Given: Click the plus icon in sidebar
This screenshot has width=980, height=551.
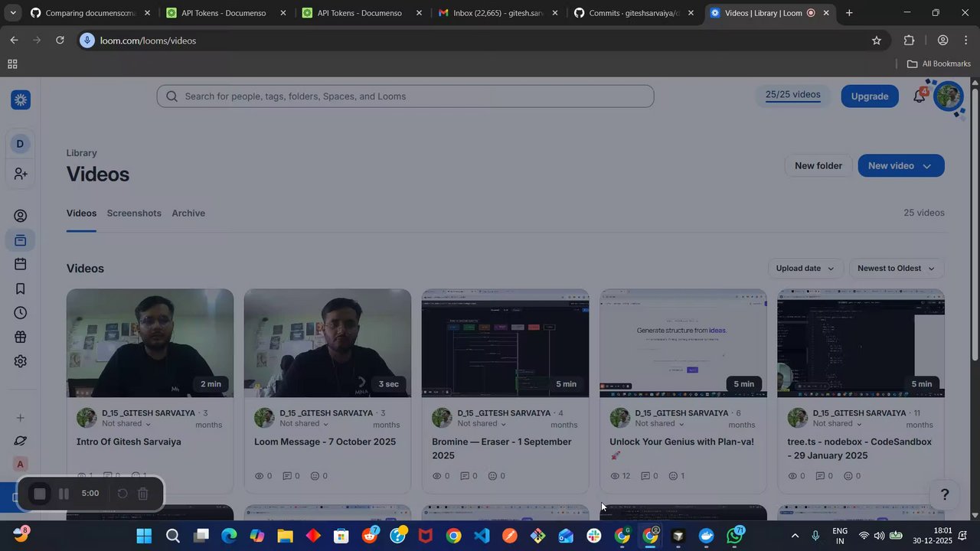Looking at the screenshot, I should [21, 418].
